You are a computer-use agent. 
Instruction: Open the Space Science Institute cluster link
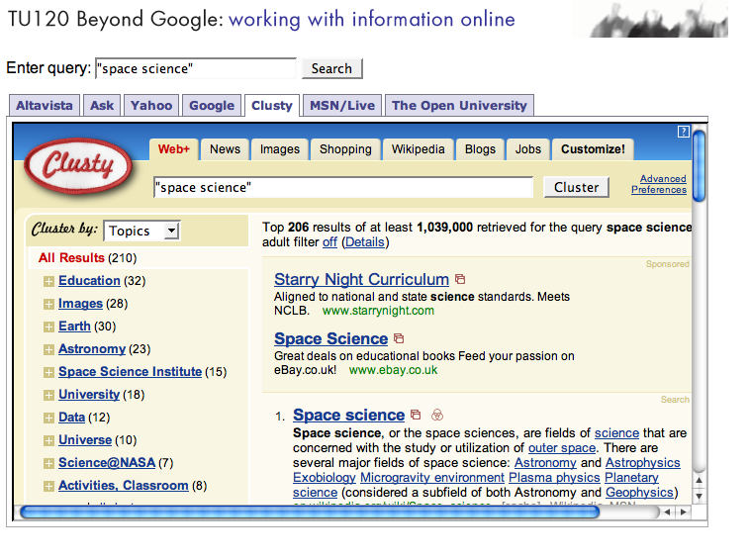tap(130, 372)
